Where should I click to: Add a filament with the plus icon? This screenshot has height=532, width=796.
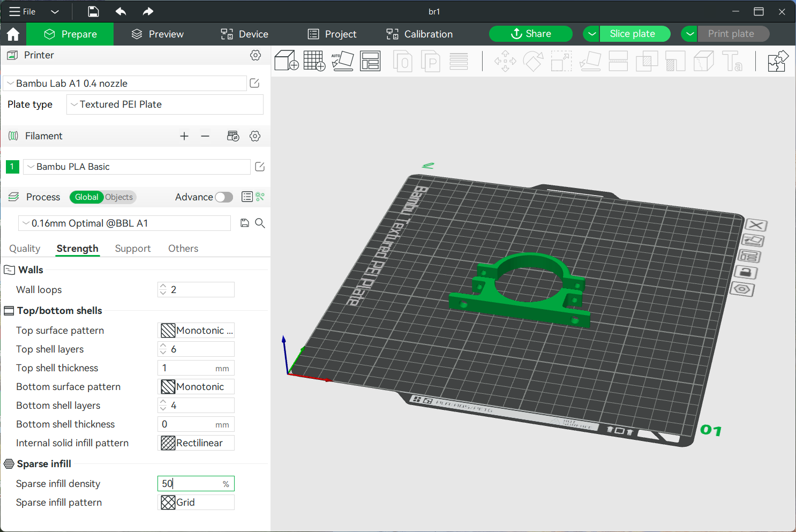[x=184, y=136]
